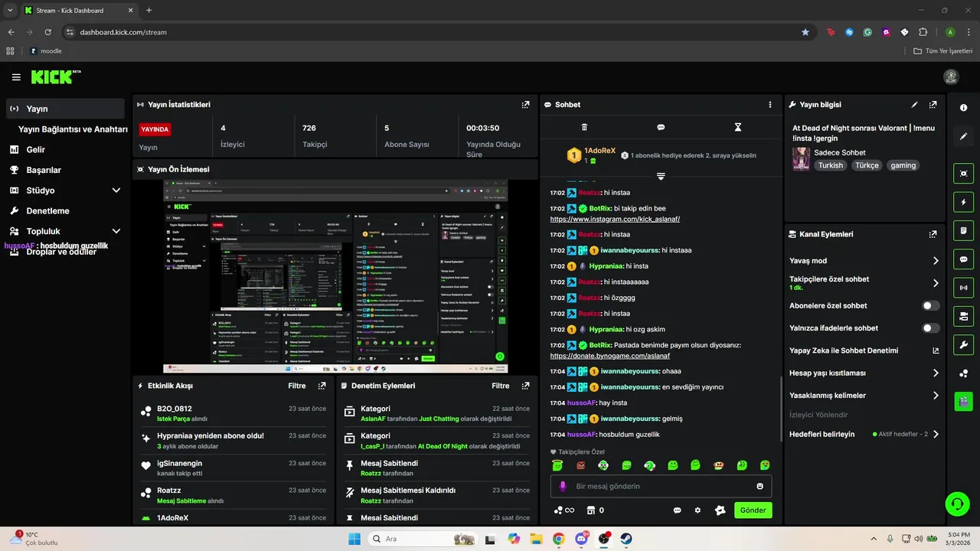
Task: Click the Gönder send button
Action: tap(753, 510)
